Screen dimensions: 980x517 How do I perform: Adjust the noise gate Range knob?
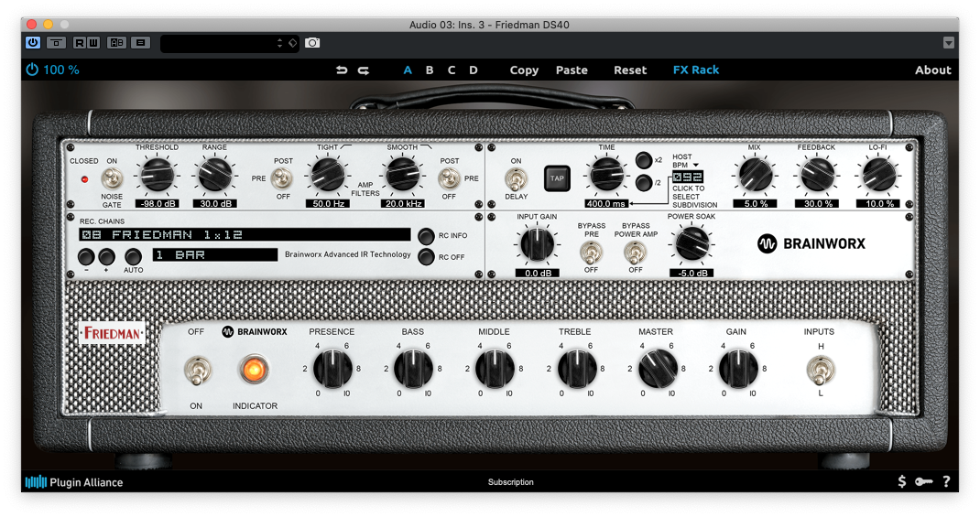[215, 174]
